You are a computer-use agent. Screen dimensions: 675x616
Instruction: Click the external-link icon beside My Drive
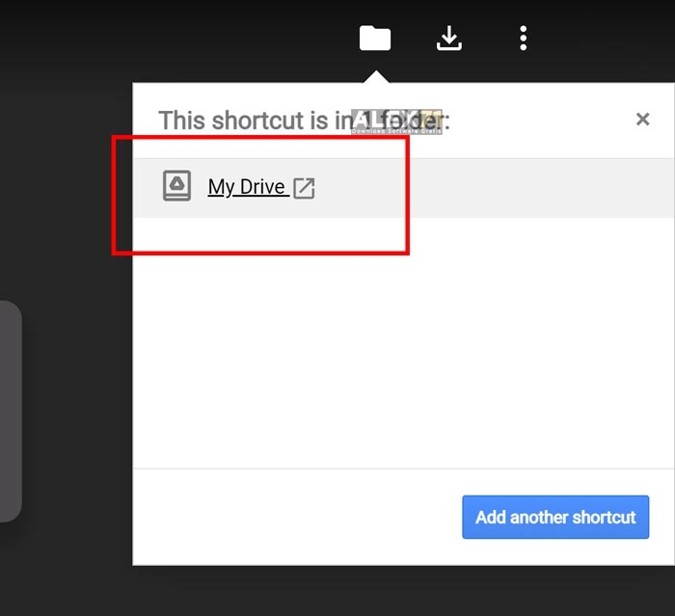pyautogui.click(x=304, y=188)
